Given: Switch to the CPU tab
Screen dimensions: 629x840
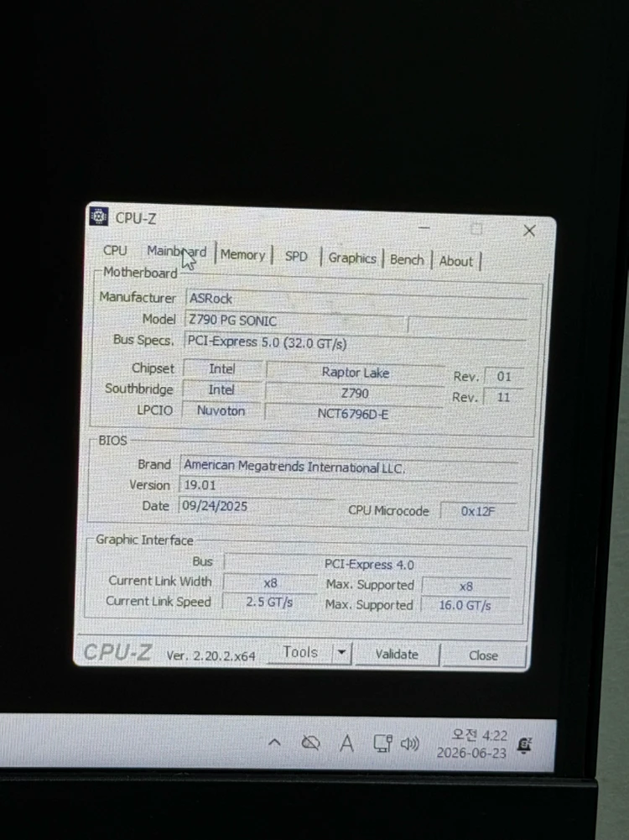Looking at the screenshot, I should (x=115, y=250).
